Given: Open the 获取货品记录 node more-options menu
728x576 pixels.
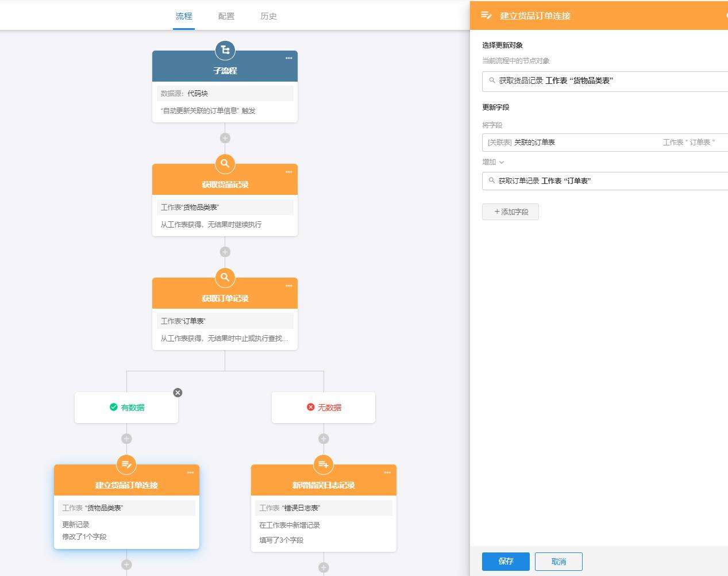Looking at the screenshot, I should (289, 172).
